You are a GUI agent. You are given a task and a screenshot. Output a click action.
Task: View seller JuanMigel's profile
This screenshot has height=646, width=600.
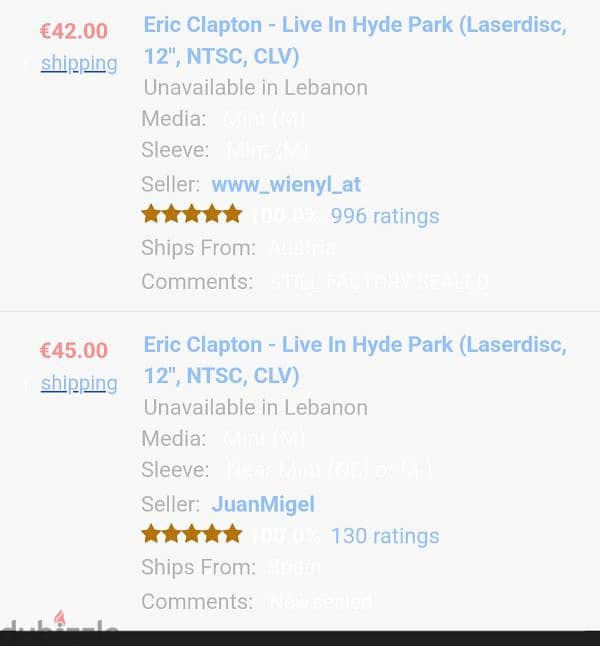263,504
